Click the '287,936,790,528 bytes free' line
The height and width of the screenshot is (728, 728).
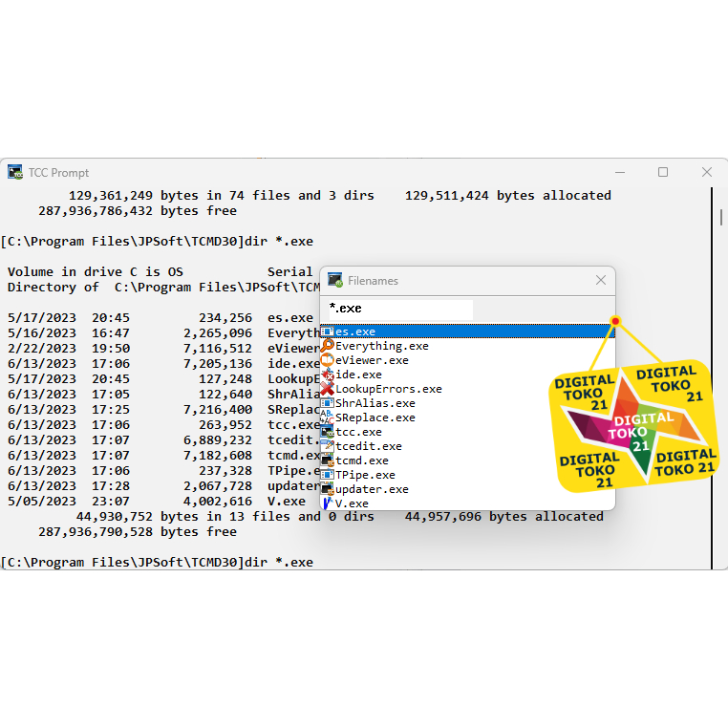click(138, 532)
